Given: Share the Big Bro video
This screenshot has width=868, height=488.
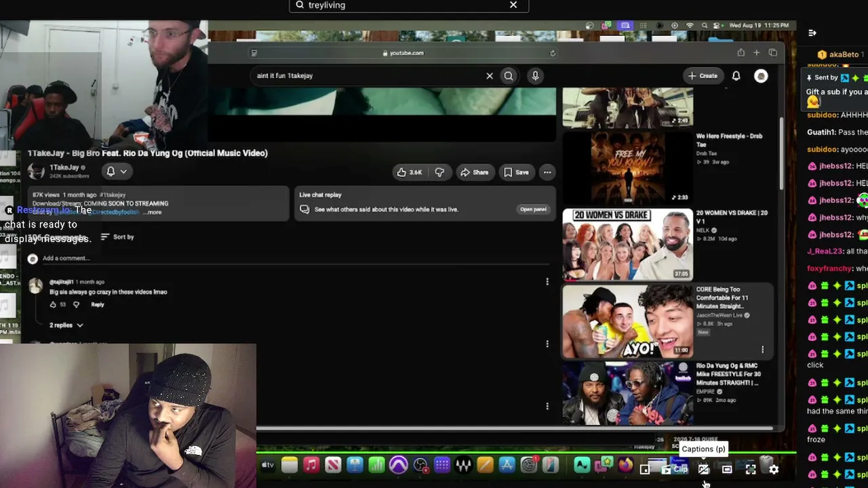Looking at the screenshot, I should 474,172.
